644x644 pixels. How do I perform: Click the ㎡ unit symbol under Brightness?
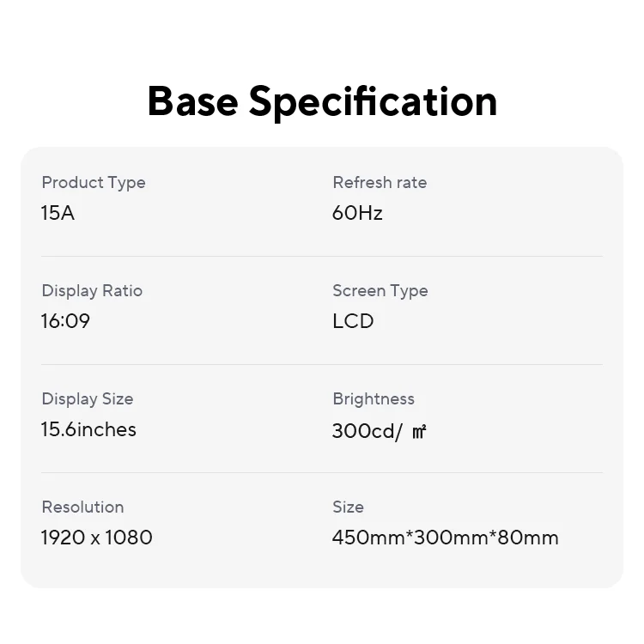coord(419,432)
